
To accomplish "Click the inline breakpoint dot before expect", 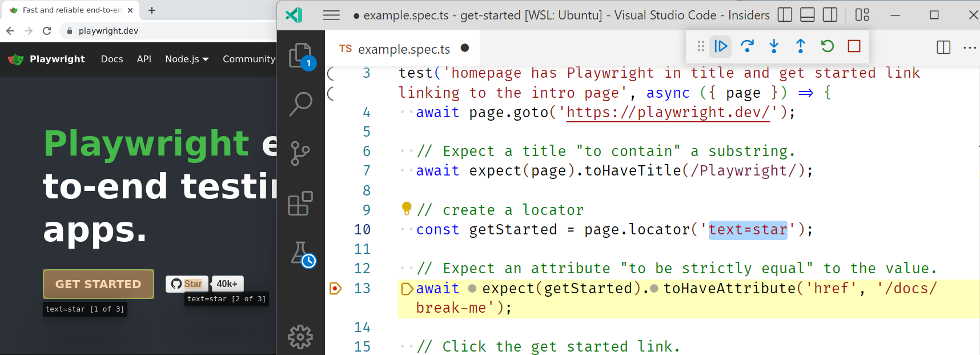I will tap(472, 289).
